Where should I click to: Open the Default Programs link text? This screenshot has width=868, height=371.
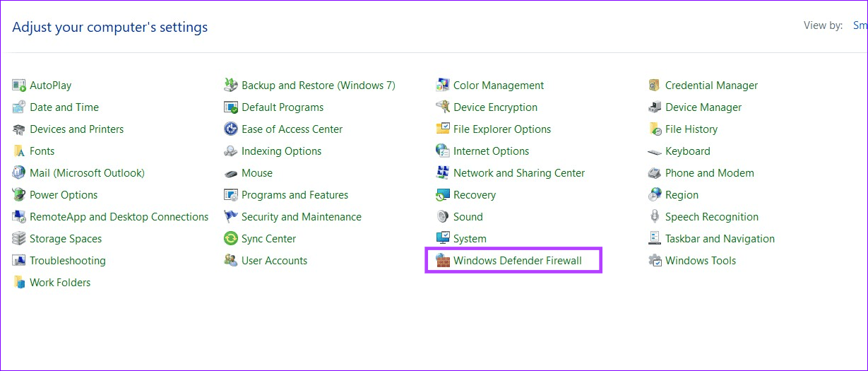pos(283,107)
